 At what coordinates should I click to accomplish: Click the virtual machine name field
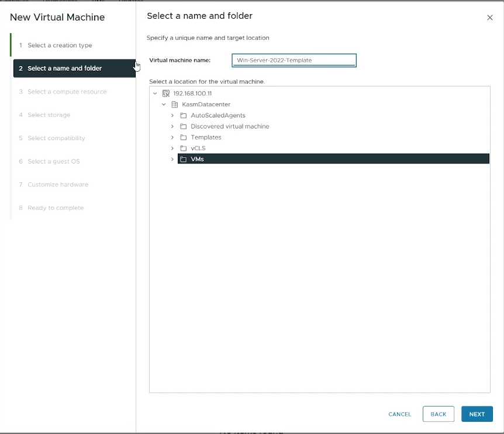(x=294, y=60)
